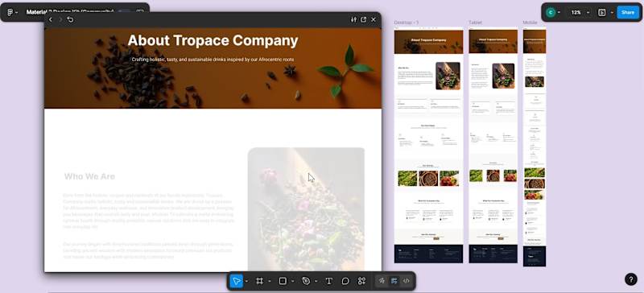
Task: Expand Move tool options arrow
Action: [x=246, y=281]
